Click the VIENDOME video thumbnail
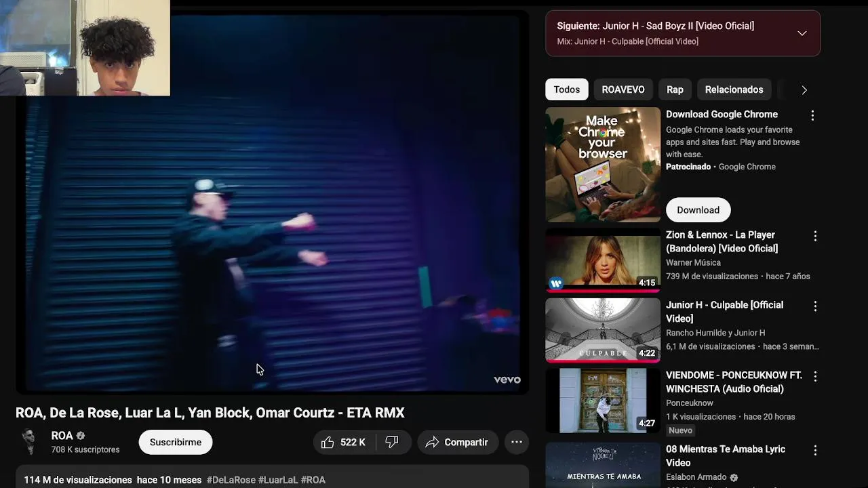This screenshot has width=868, height=488. 603,401
